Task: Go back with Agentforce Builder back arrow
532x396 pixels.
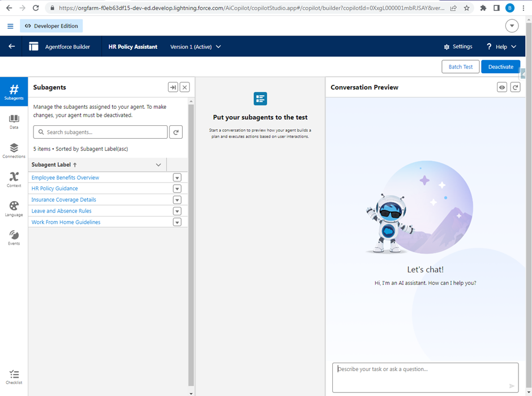Action: [x=11, y=46]
